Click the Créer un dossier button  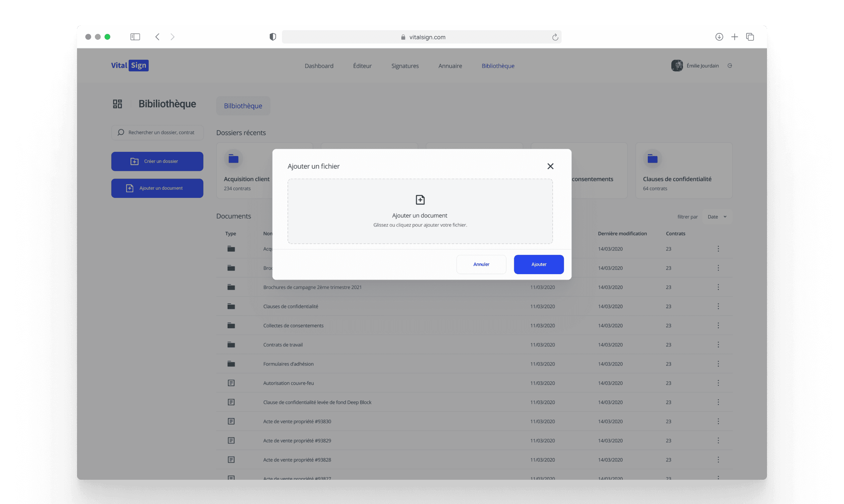click(157, 161)
